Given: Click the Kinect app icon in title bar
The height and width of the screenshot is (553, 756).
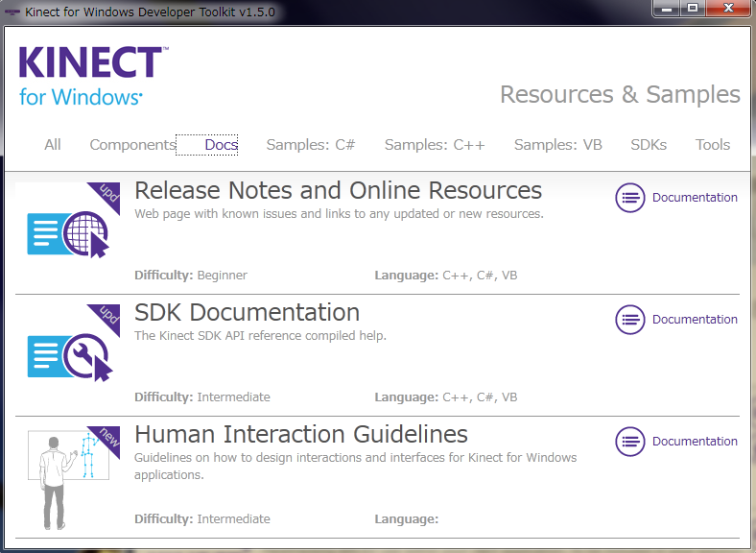Looking at the screenshot, I should click(12, 11).
